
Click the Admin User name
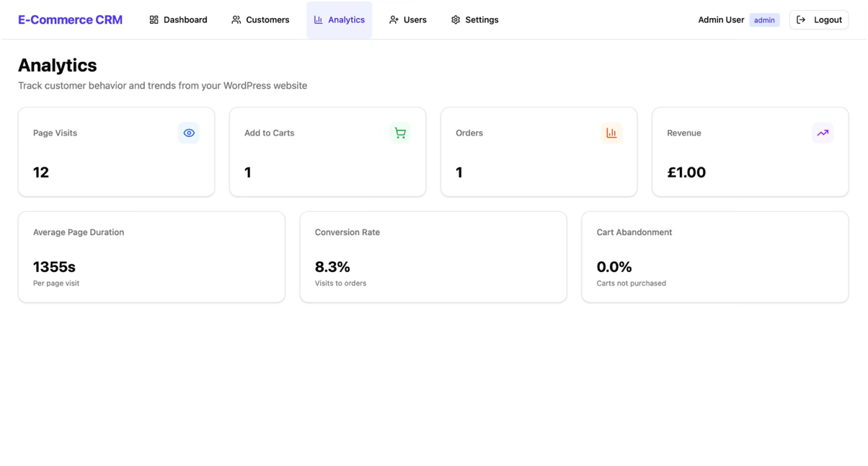(721, 19)
